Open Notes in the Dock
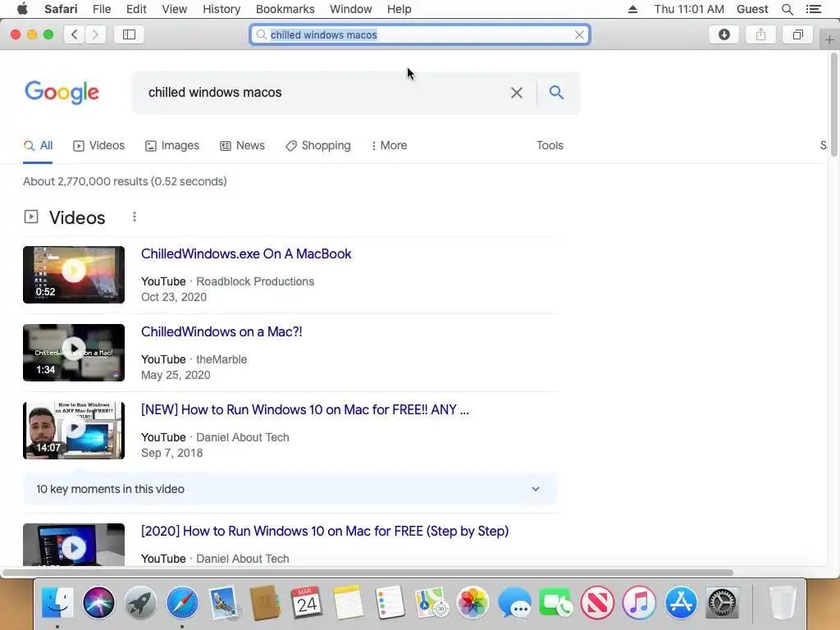 point(348,603)
